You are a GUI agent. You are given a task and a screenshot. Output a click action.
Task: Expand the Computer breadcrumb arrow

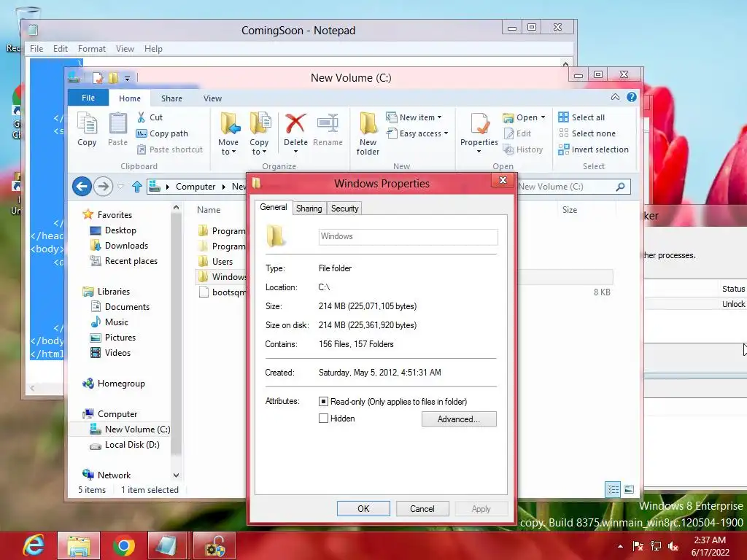pyautogui.click(x=223, y=187)
